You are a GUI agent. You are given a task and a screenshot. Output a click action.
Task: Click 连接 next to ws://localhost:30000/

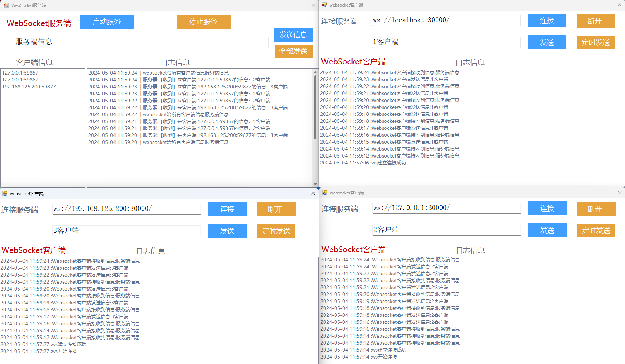click(547, 21)
